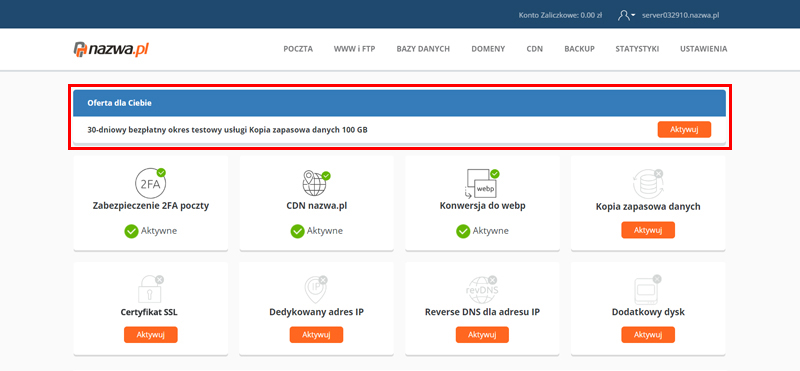
Task: Activate Dodatkowy dysk
Action: [x=647, y=335]
